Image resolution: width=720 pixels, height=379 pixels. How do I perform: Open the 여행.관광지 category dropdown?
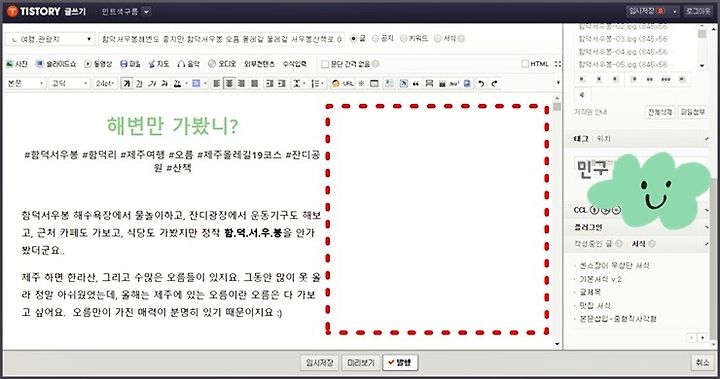(x=50, y=39)
